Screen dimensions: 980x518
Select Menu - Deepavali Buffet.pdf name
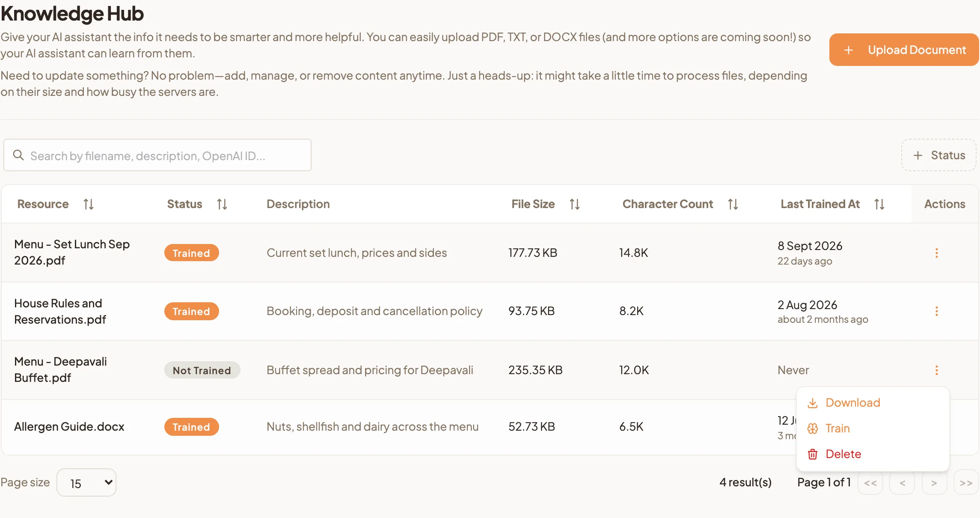pos(60,370)
